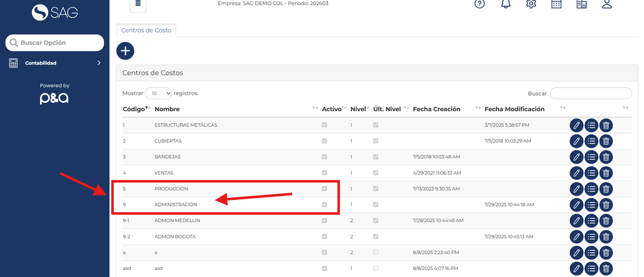Edit the ESTRUCTURAS METÁLICAS row with pencil icon
This screenshot has height=277, width=644.
tap(576, 126)
